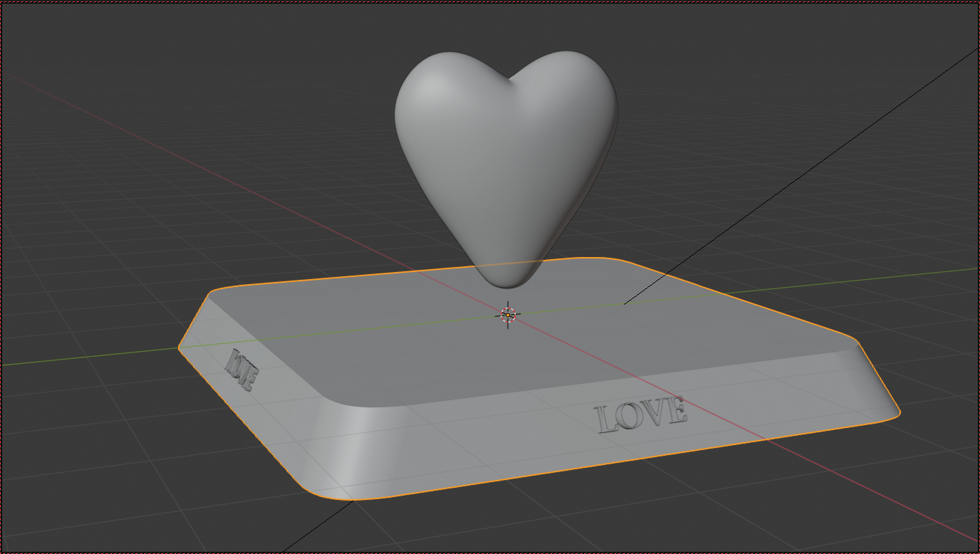Click the "LOVE" text on the front bevel

[x=640, y=414]
